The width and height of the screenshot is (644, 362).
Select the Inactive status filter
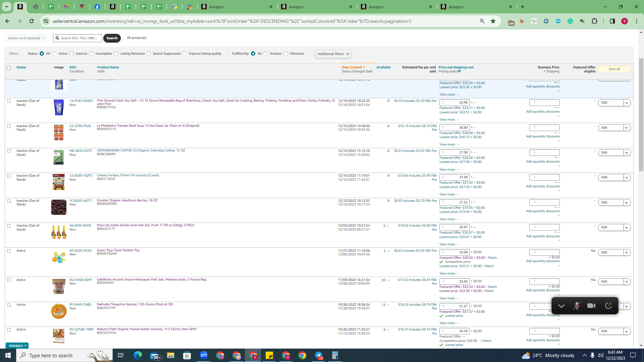coord(71,54)
